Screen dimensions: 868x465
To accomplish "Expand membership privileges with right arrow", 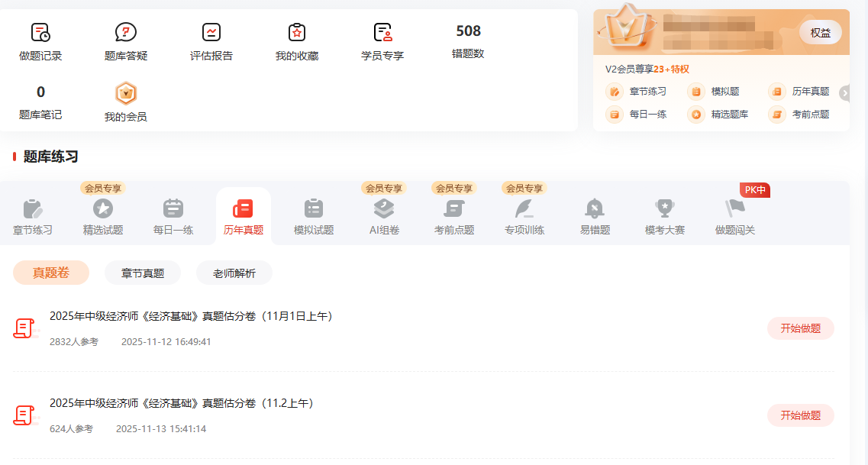I will [844, 93].
